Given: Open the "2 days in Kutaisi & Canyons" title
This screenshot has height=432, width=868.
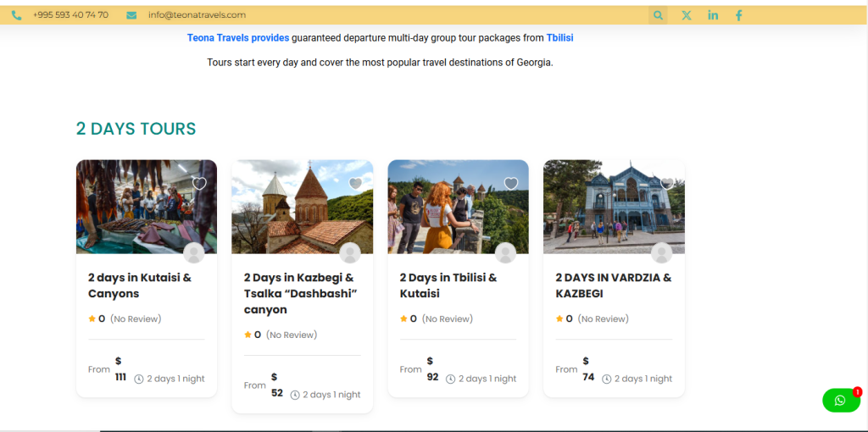Looking at the screenshot, I should (140, 285).
